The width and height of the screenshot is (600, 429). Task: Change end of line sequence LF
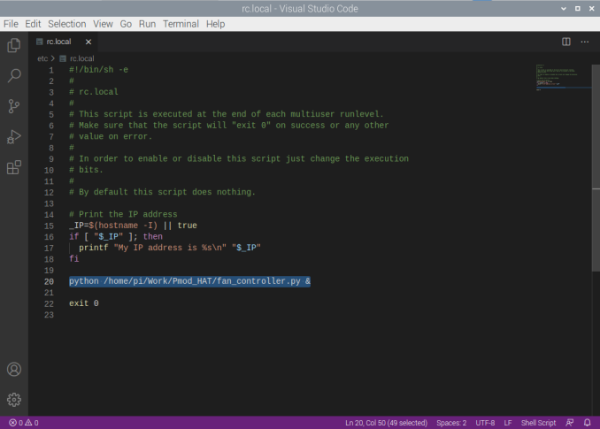(x=508, y=423)
